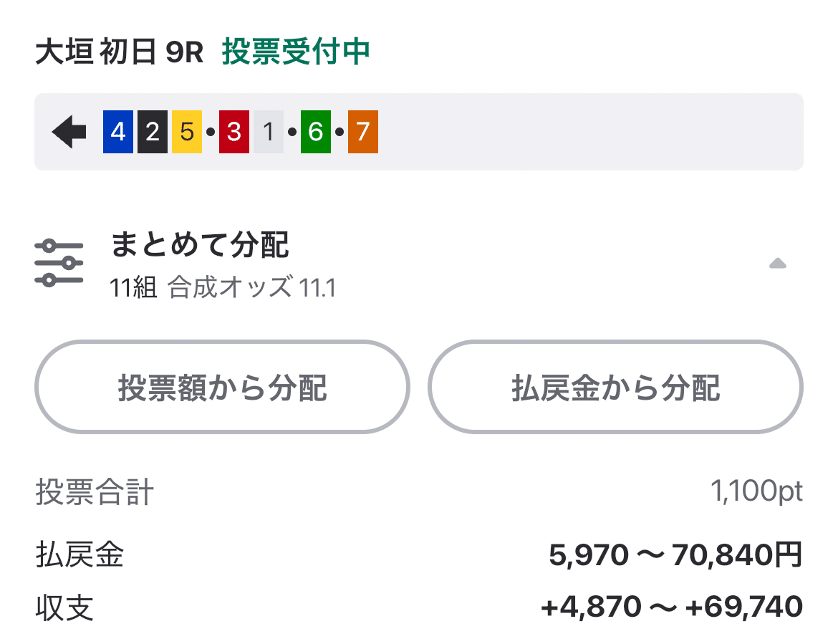This screenshot has height=644, width=838.
Task: Select the red number 3 racer icon
Action: pyautogui.click(x=232, y=130)
